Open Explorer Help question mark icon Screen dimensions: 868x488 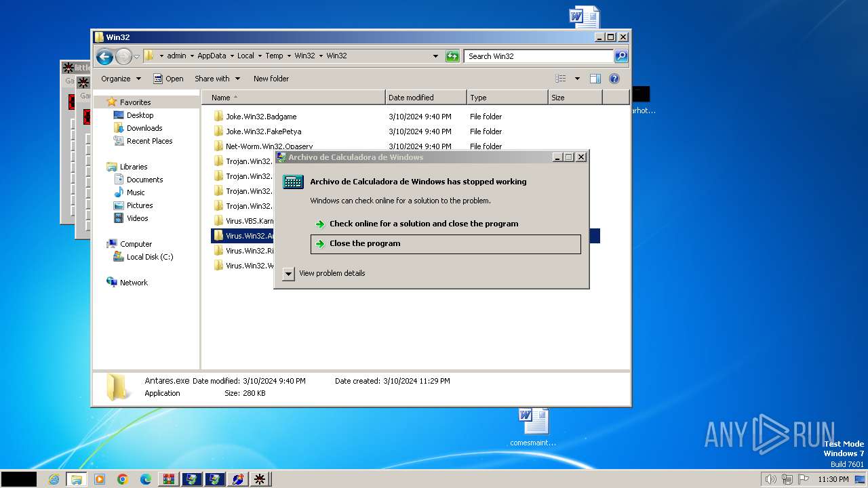[x=614, y=79]
